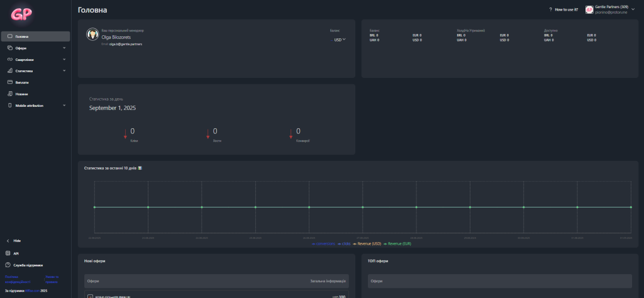Click Olga Bilozorets manager avatar
The height and width of the screenshot is (298, 644).
[92, 35]
